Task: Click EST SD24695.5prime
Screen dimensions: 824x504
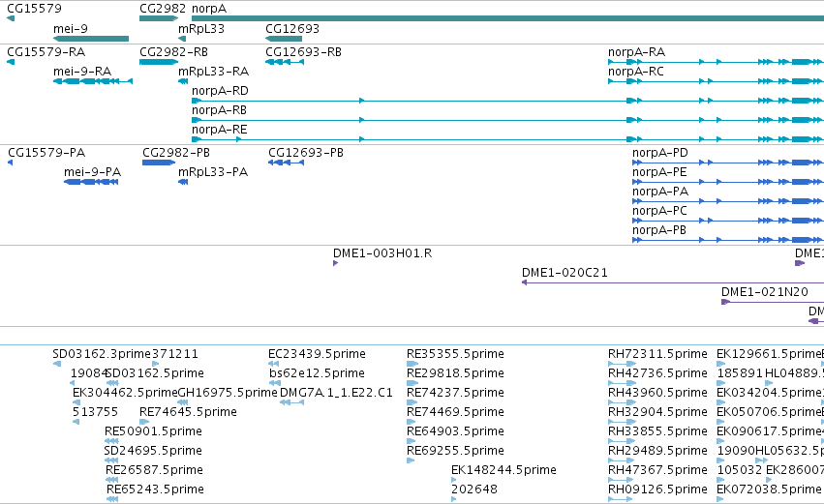Action: (153, 452)
